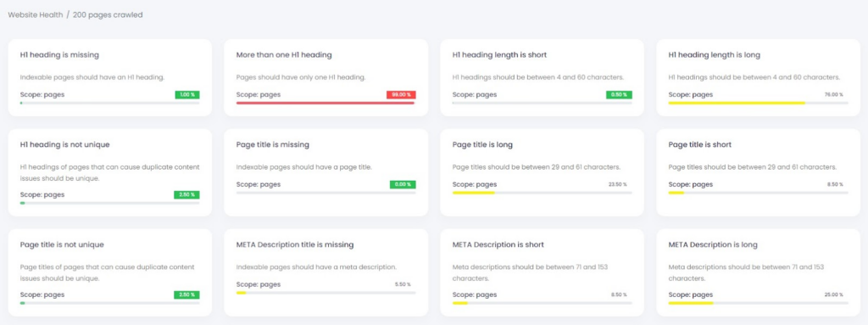This screenshot has height=325, width=868.
Task: Click the H1 heading is not unique title
Action: (x=64, y=145)
